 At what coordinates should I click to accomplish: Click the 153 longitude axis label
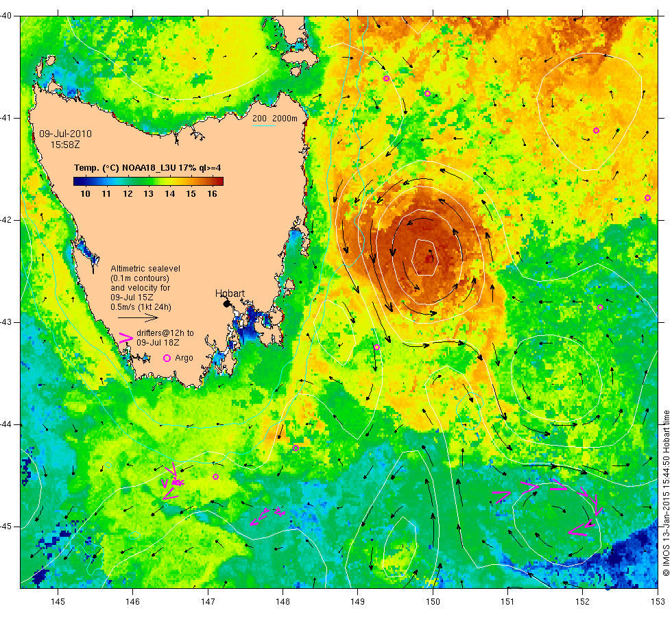[658, 602]
